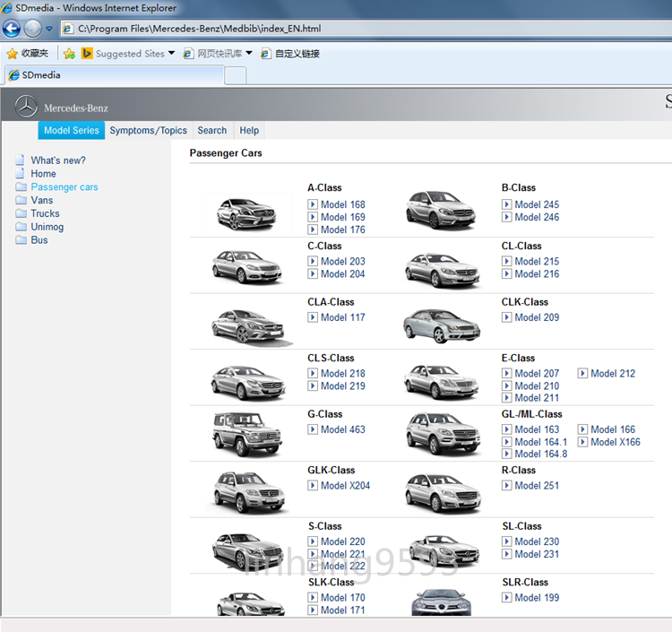Screen dimensions: 672x632
Task: Switch to the Symptoms/Topics tab
Action: (x=148, y=130)
